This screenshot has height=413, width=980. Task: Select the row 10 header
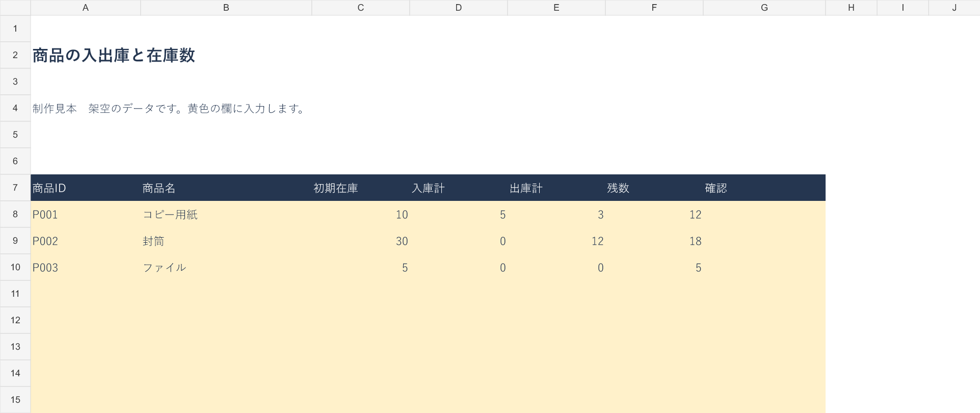[x=15, y=267]
